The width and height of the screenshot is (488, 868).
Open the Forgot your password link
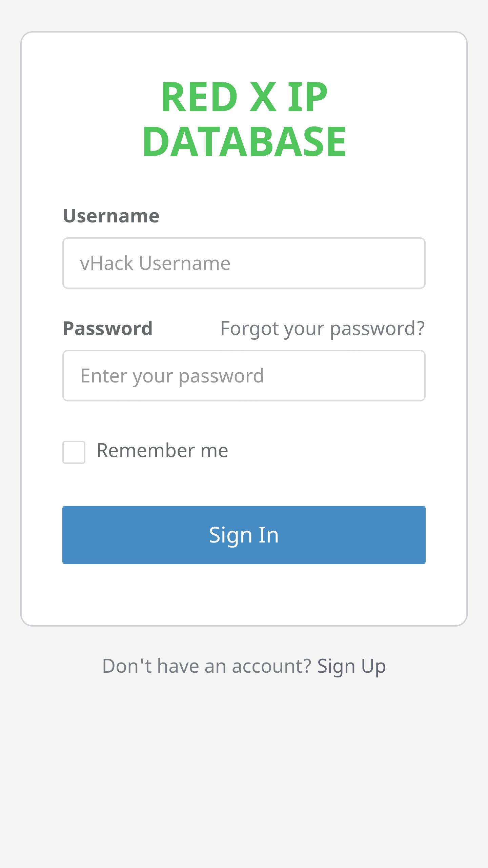click(x=322, y=328)
